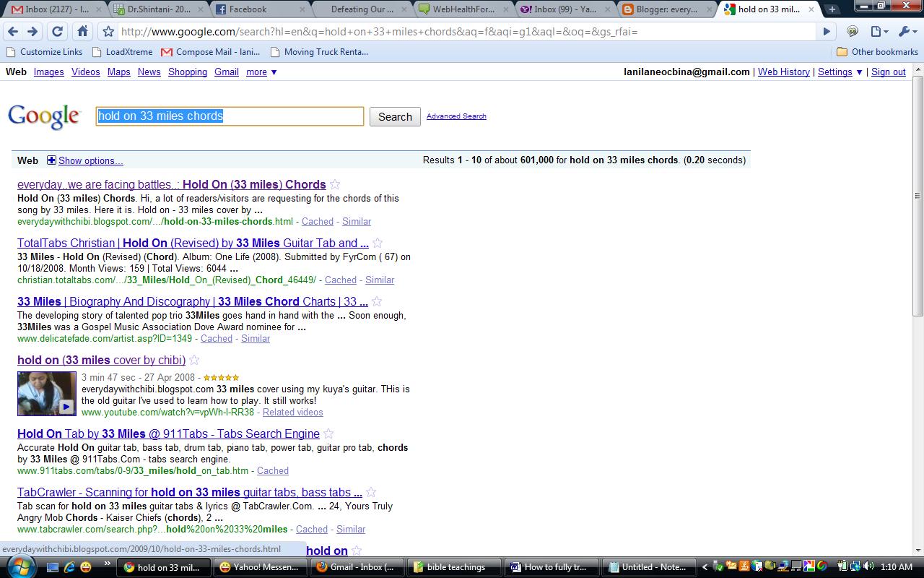Open the 'hold on (33 miles cover by chibi)' result
This screenshot has width=924, height=578.
(x=101, y=360)
